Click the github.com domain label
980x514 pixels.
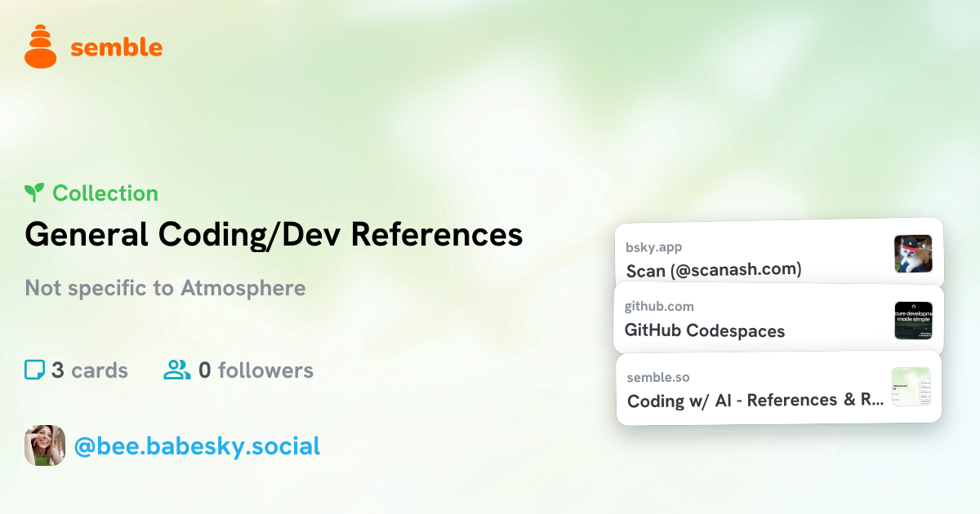click(659, 307)
